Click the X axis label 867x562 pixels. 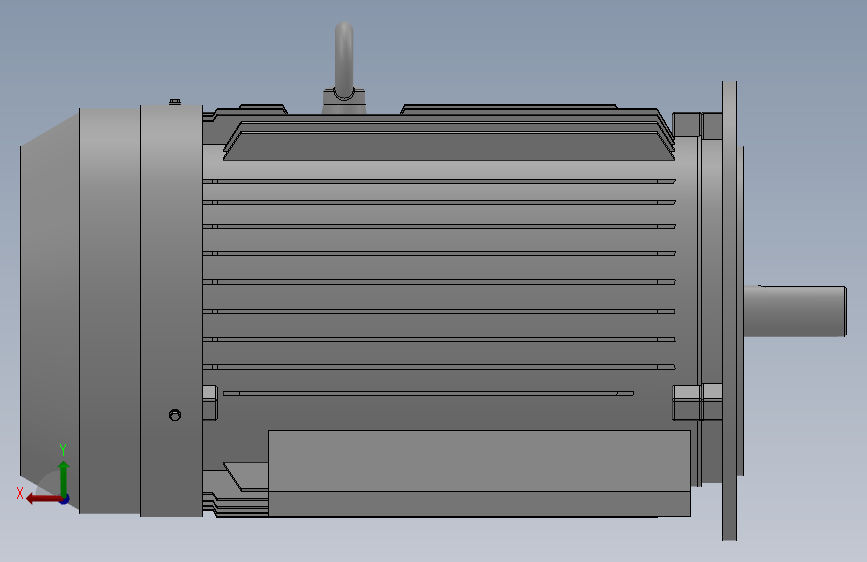click(20, 493)
